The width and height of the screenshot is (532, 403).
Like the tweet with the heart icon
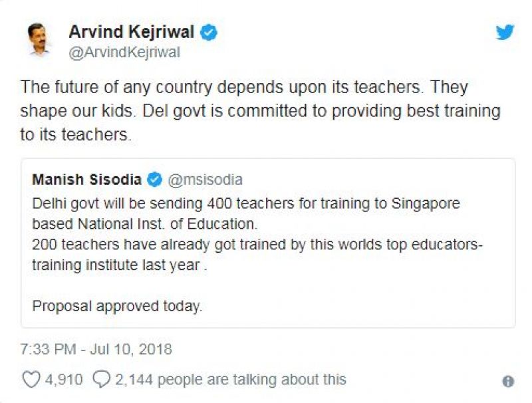point(31,379)
